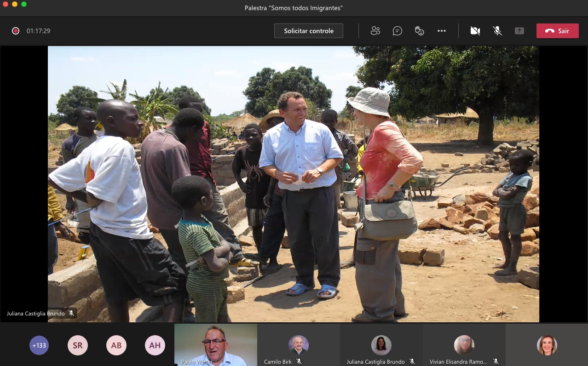Click the red recording indicator

click(16, 31)
